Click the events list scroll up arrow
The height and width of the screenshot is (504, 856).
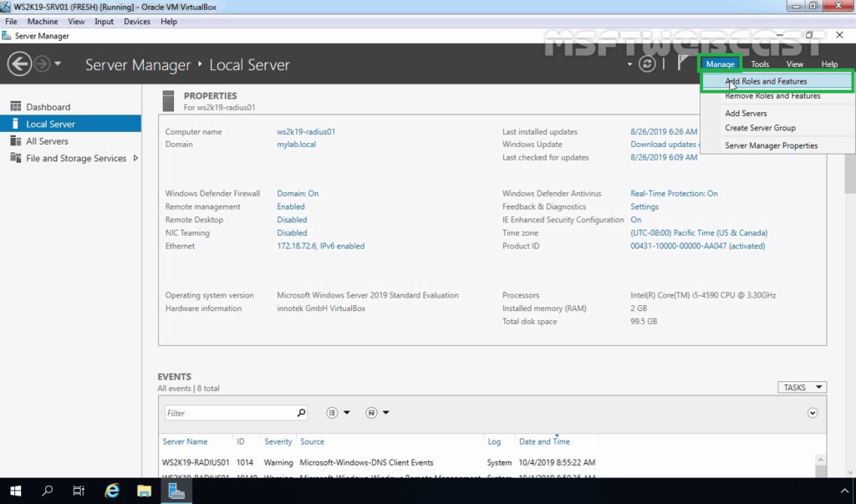pyautogui.click(x=821, y=460)
